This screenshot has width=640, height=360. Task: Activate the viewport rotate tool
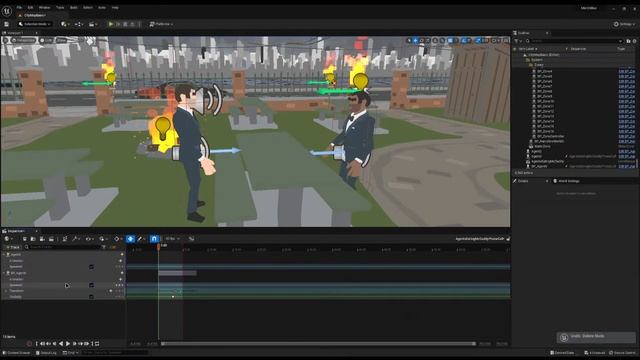(x=422, y=40)
